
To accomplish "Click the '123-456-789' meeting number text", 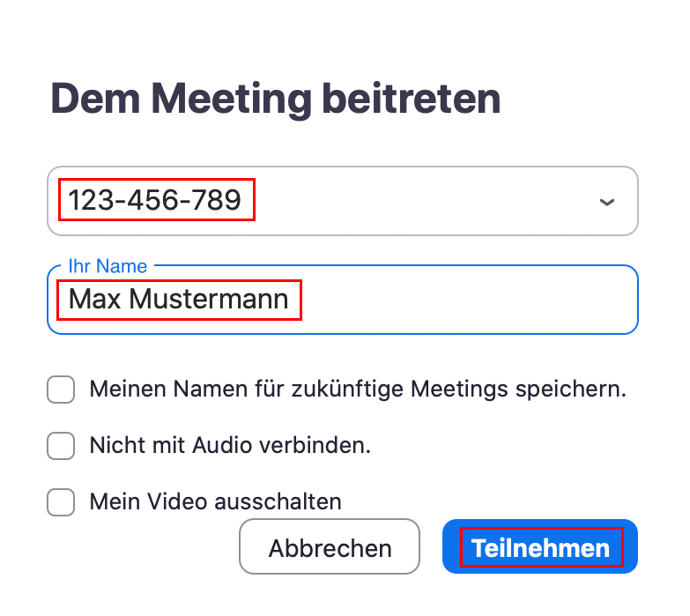I will (155, 201).
